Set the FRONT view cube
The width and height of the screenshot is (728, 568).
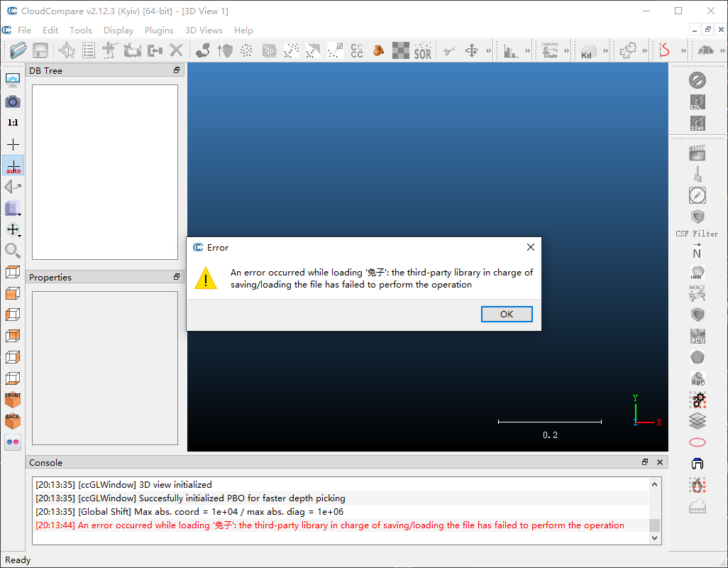(13, 400)
